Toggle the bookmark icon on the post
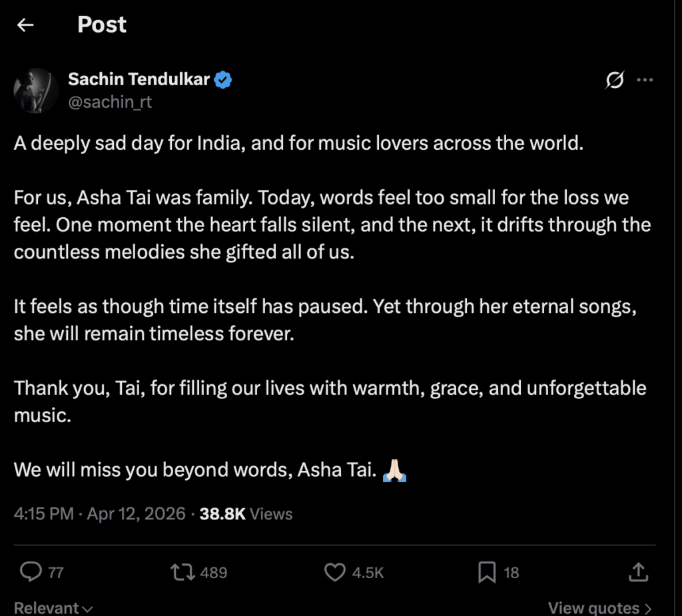The width and height of the screenshot is (682, 616). pos(487,572)
